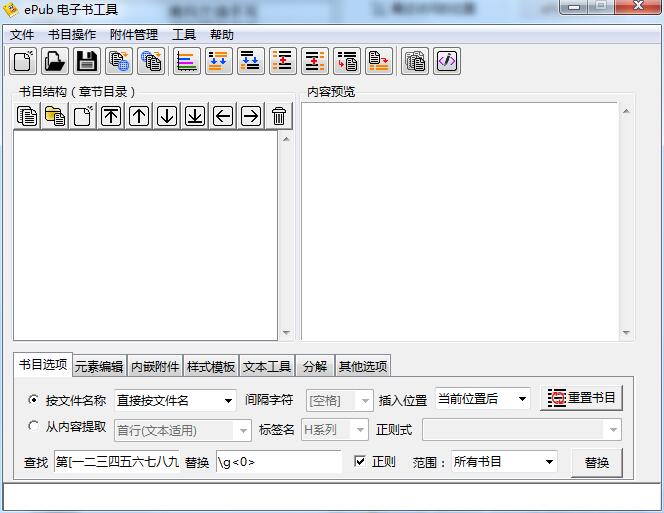This screenshot has height=513, width=664.
Task: Click the orange-bordered red plus lines icon
Action: coord(283,61)
